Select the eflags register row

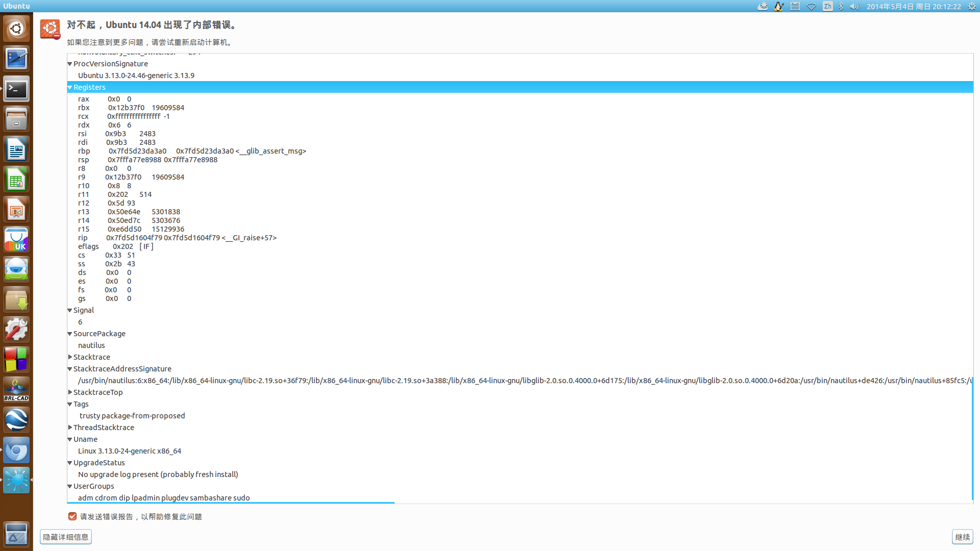tap(116, 246)
